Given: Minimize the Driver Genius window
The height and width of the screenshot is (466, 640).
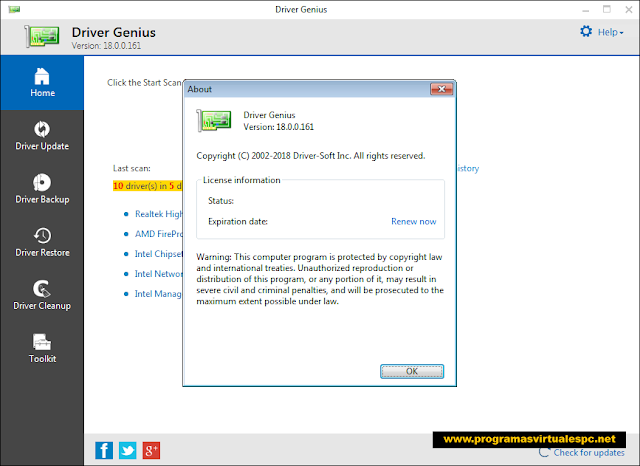Looking at the screenshot, I should (586, 9).
